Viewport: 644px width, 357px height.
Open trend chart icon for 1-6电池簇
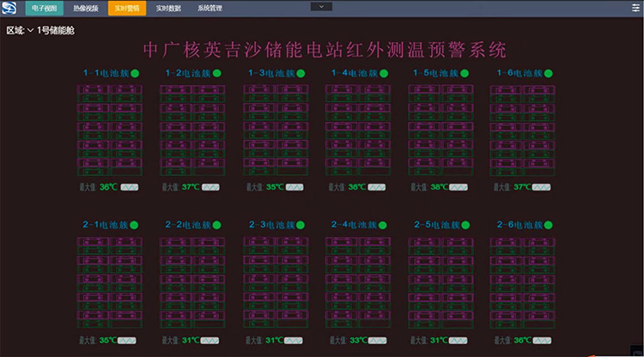pos(541,187)
